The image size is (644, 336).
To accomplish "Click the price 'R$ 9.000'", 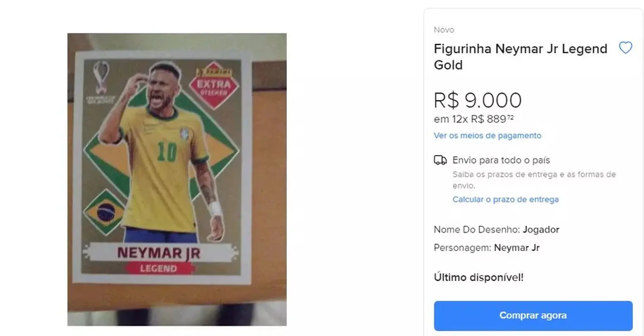I will 478,100.
